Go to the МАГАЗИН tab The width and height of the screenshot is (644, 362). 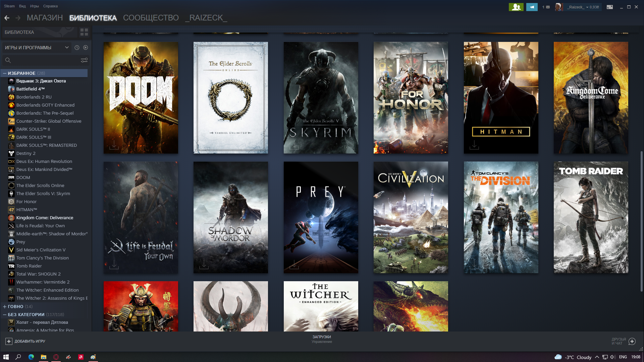[45, 18]
